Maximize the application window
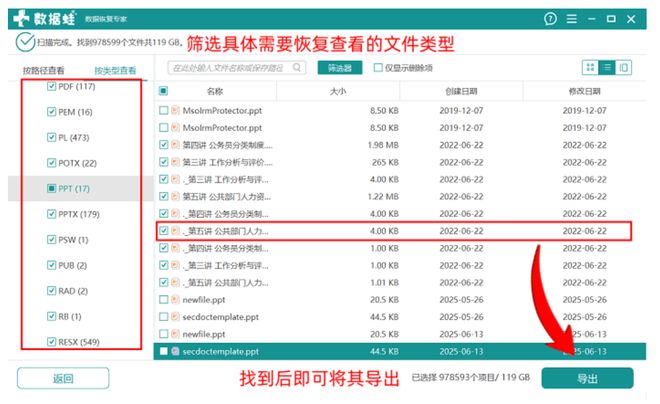 pos(611,19)
